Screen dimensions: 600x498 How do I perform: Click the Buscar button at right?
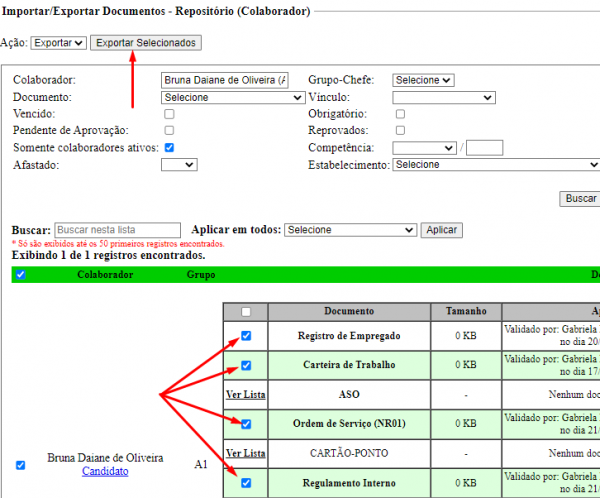pos(580,198)
